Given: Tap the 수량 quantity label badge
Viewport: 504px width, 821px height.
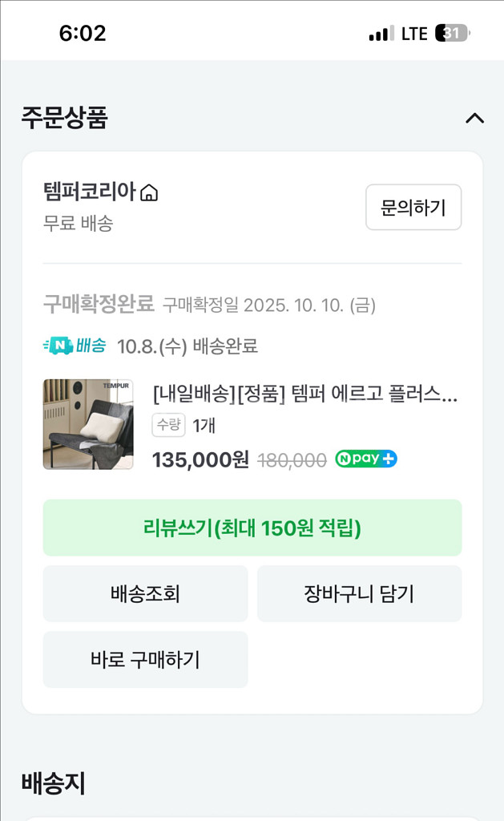Looking at the screenshot, I should pos(168,426).
